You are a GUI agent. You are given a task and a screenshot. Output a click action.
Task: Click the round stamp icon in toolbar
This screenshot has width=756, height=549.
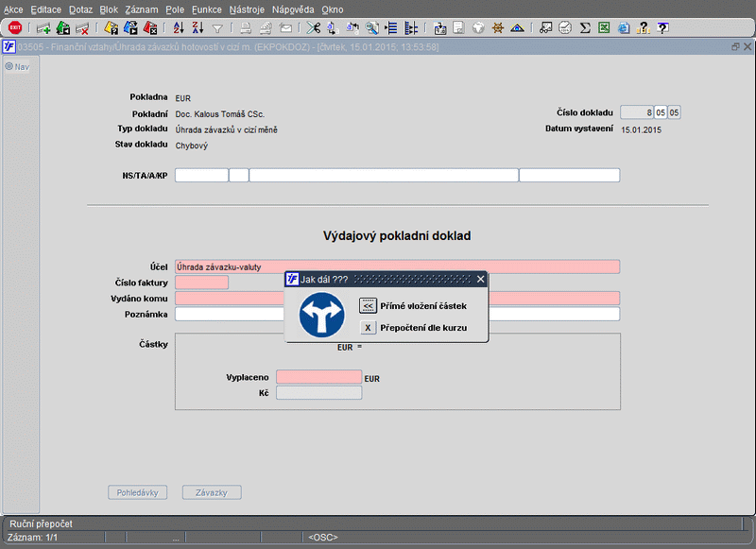tap(565, 28)
